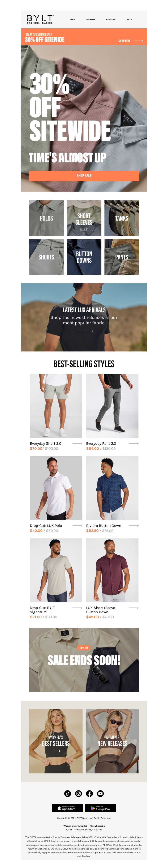Screen dimensions: 168x868
Task: Click the arrow next to Everyday Short 2.0
Action: 77,443
